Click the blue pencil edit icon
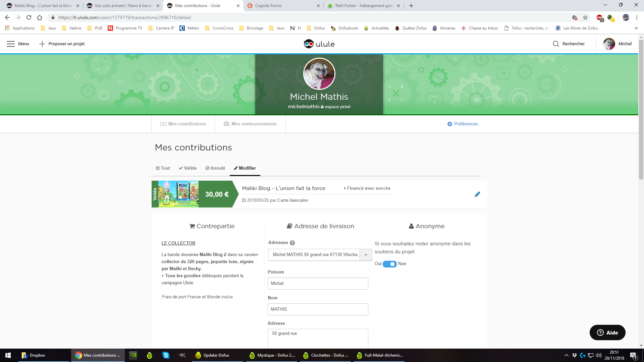The width and height of the screenshot is (644, 362). (477, 194)
